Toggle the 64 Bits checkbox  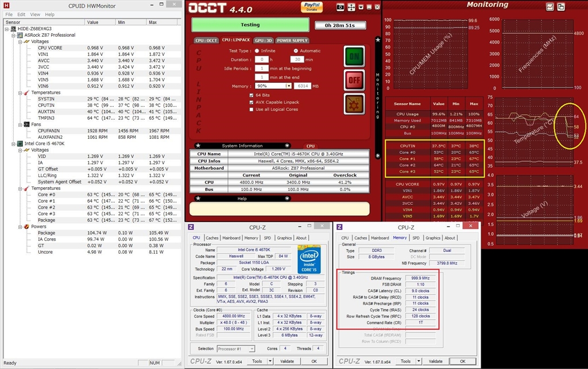coord(252,95)
